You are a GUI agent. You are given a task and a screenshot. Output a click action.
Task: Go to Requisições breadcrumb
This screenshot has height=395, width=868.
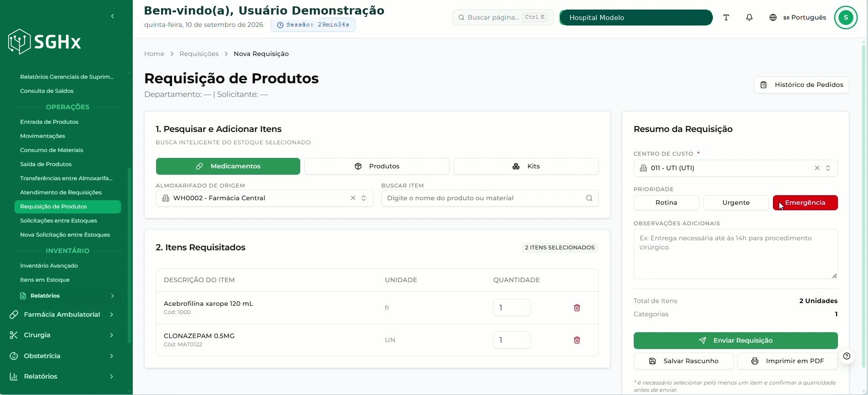point(199,54)
